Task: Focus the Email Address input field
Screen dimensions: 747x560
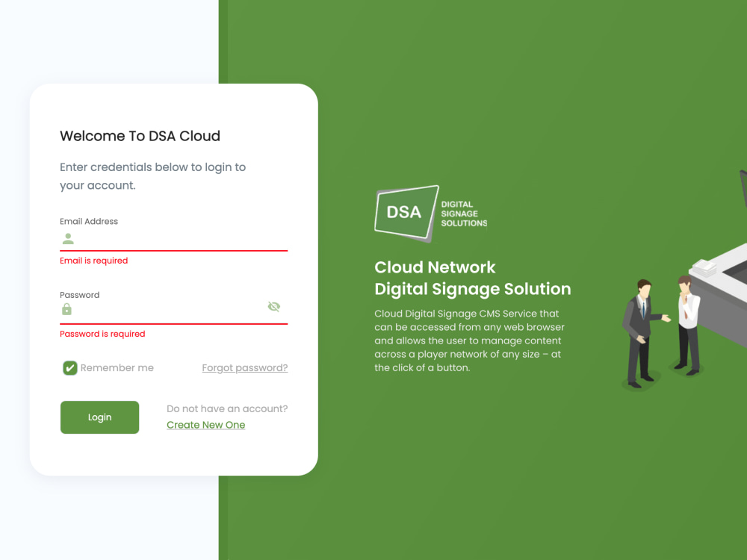Action: click(x=173, y=239)
